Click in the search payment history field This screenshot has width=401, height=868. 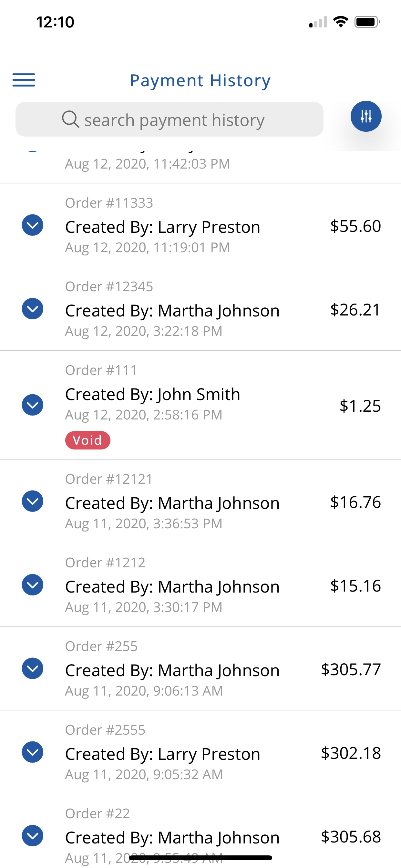tap(170, 119)
